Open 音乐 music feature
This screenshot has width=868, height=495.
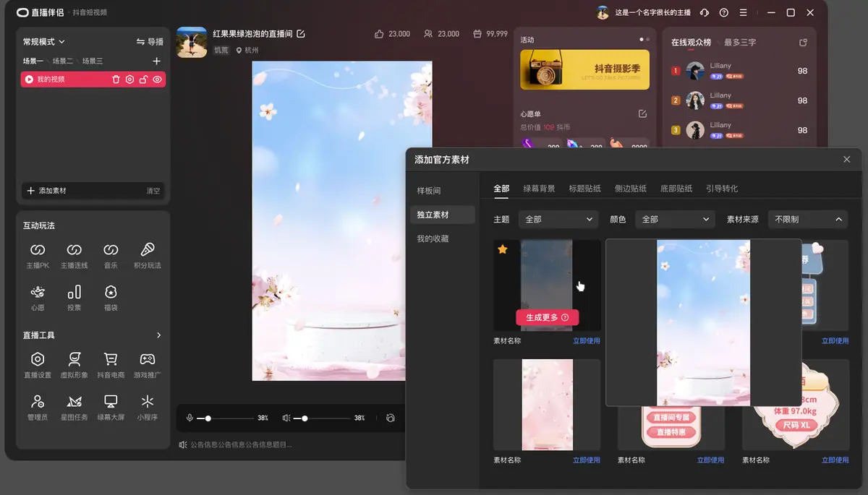111,256
